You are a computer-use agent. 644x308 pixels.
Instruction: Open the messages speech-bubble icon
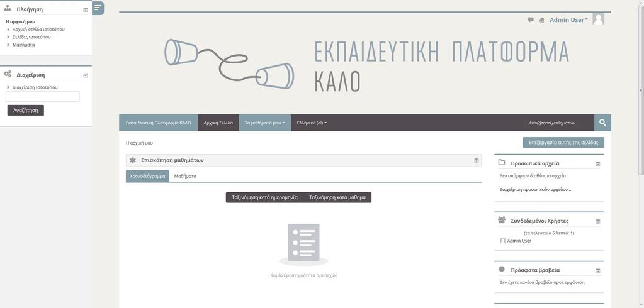(x=531, y=19)
